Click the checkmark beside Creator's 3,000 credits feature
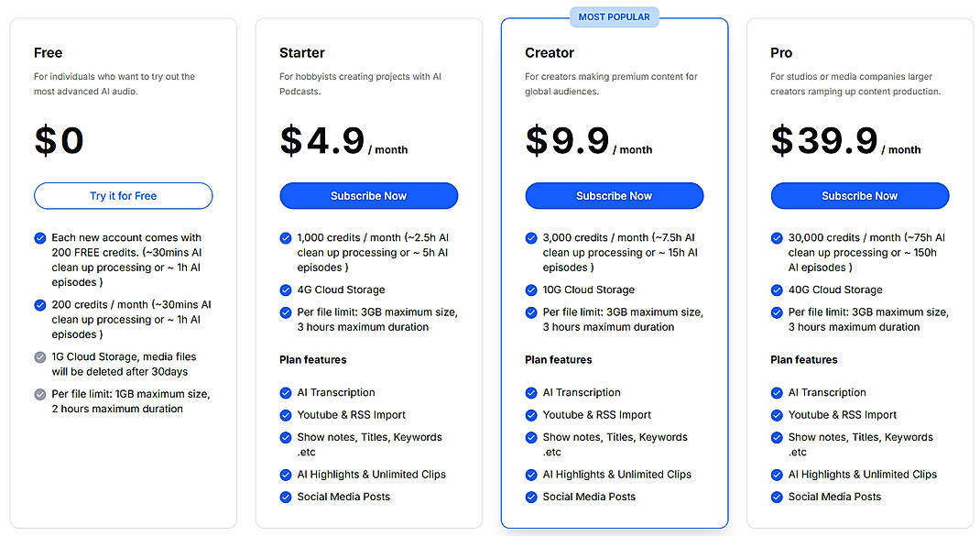Viewport: 980px width, 536px height. [x=531, y=237]
